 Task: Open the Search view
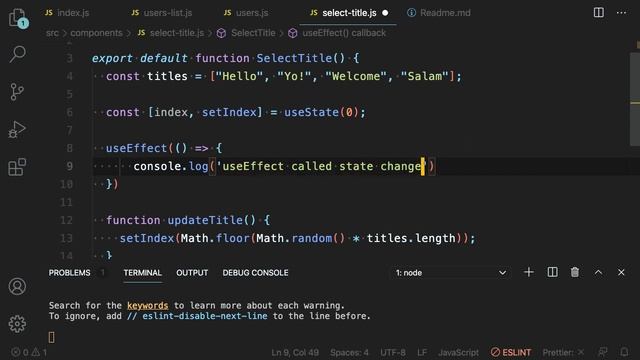tap(17, 53)
